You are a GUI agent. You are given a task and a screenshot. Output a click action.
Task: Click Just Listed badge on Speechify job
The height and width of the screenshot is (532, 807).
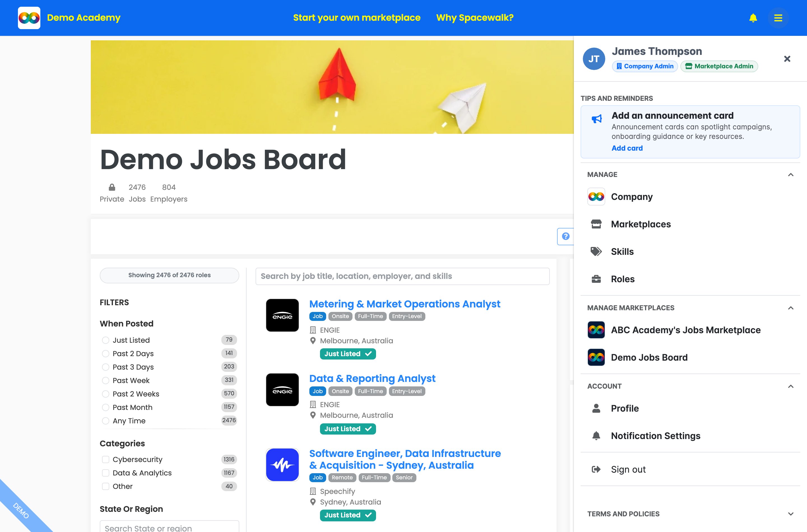point(348,515)
